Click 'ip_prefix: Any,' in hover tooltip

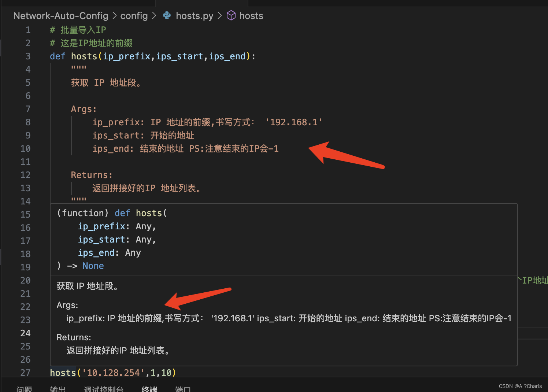(117, 226)
